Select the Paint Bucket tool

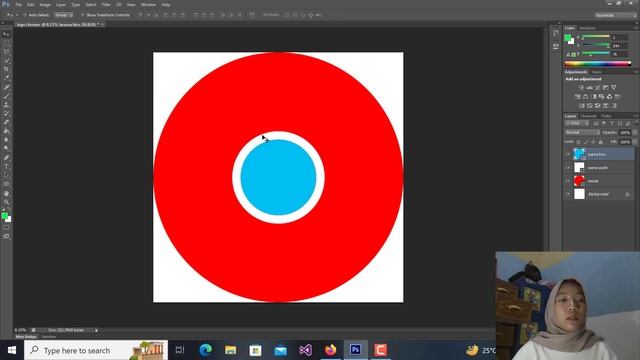click(6, 131)
